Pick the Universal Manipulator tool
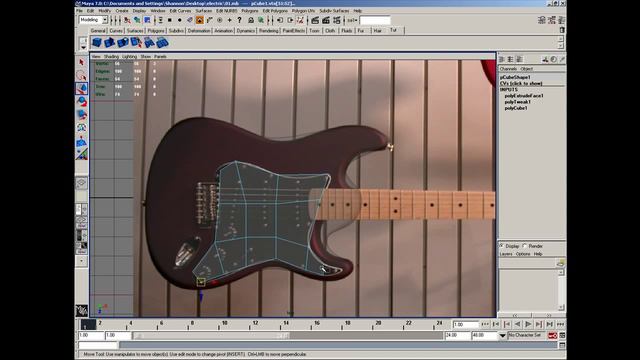This screenshot has height=360, width=640. 81,128
